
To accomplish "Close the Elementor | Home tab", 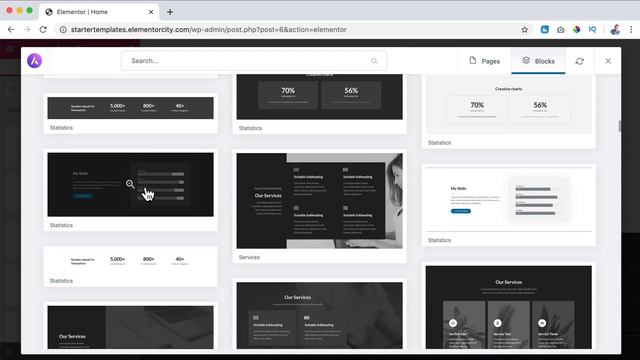I will click(151, 12).
